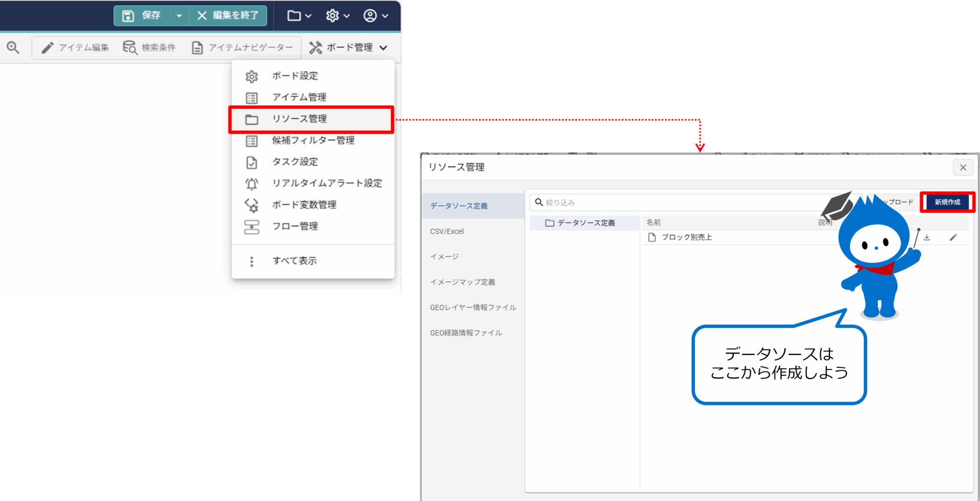Expand the folder menu in header
Screen dimensions: 980x501
tap(299, 16)
